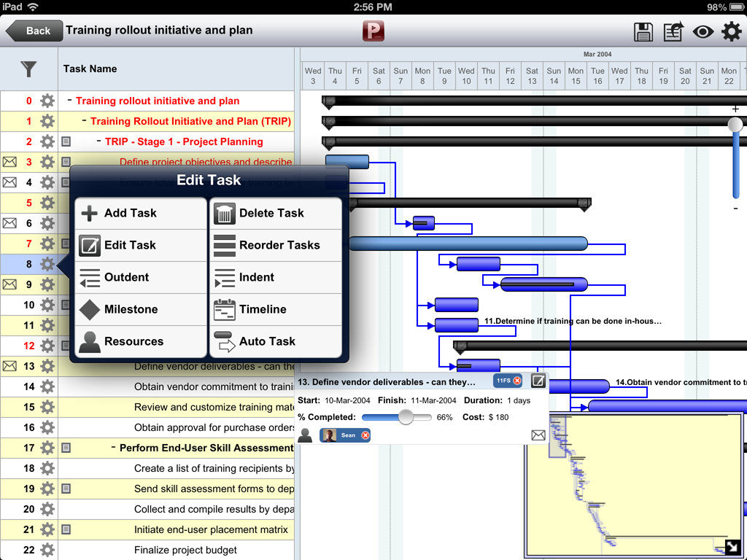Open the notes icon beside task 19
This screenshot has height=560, width=747.
pos(65,489)
